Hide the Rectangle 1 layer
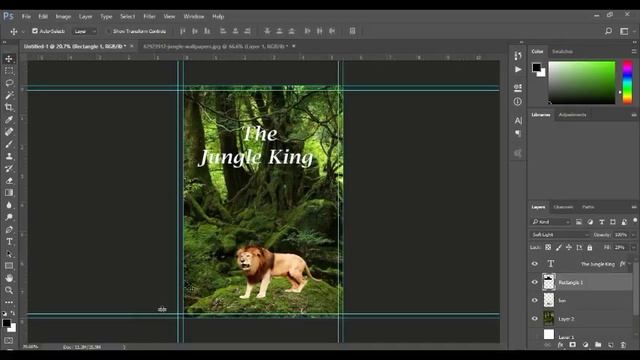 (x=535, y=282)
